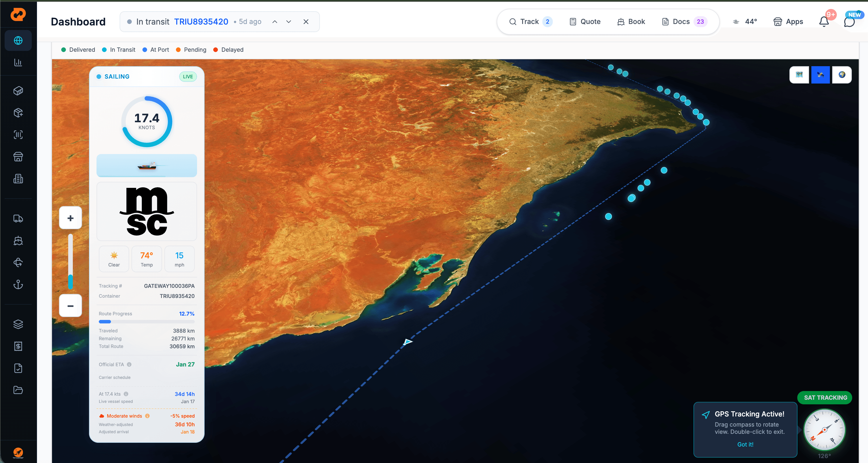The image size is (868, 463).
Task: Click the vertical zoom level slider
Action: pos(71,262)
